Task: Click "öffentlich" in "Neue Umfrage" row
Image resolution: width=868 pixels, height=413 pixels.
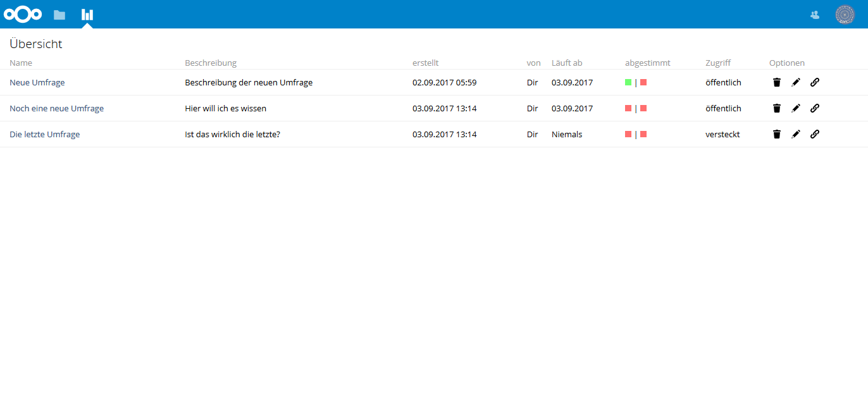Action: pyautogui.click(x=723, y=82)
